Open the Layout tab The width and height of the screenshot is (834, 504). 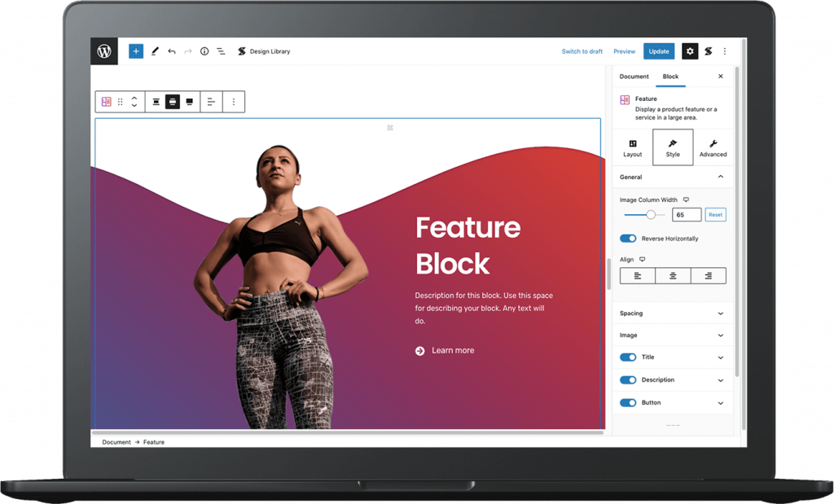point(632,148)
